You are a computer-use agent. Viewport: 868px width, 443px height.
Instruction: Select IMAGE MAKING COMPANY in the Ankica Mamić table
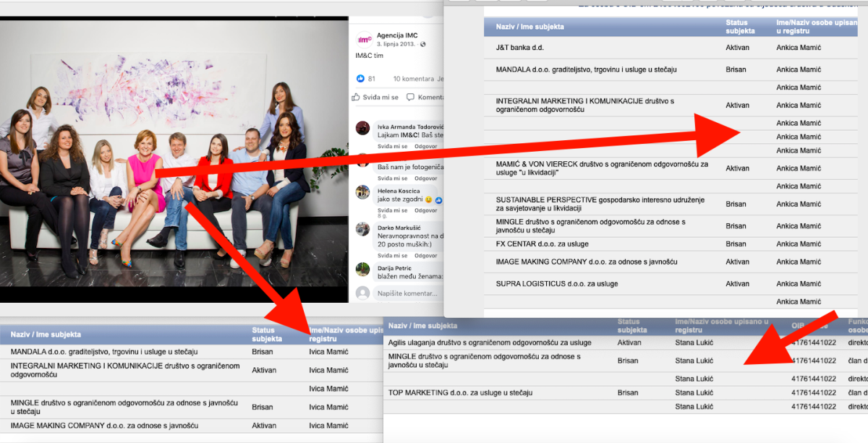point(587,262)
